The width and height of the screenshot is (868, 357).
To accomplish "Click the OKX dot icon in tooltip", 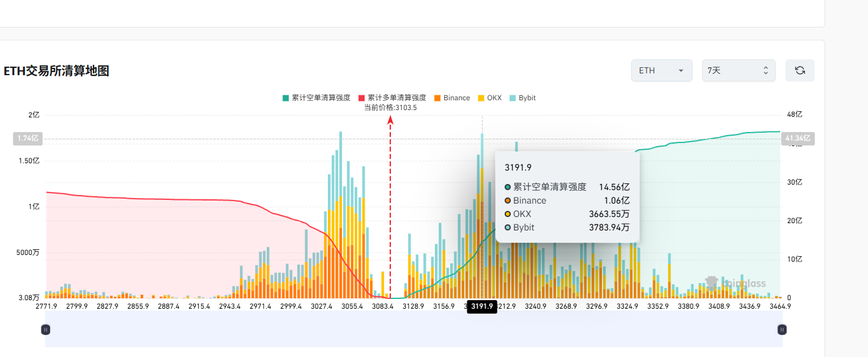I will [x=508, y=214].
